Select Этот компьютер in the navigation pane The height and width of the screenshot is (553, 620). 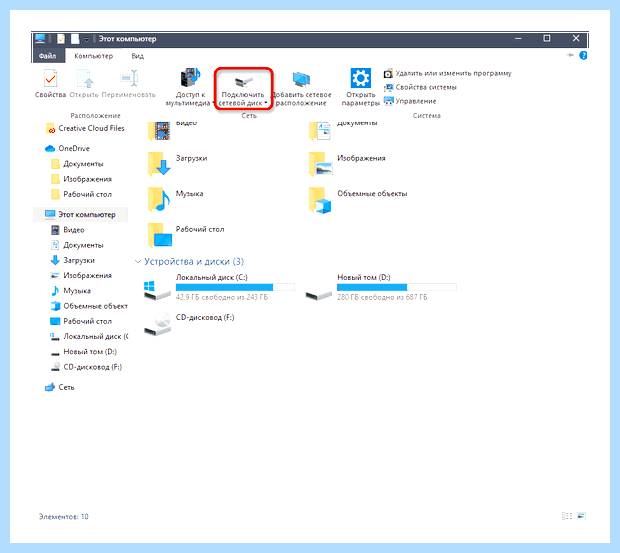coord(80,215)
